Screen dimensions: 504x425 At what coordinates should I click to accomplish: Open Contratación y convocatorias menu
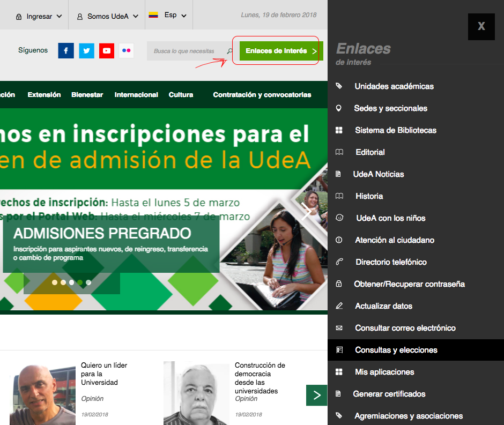tap(262, 95)
